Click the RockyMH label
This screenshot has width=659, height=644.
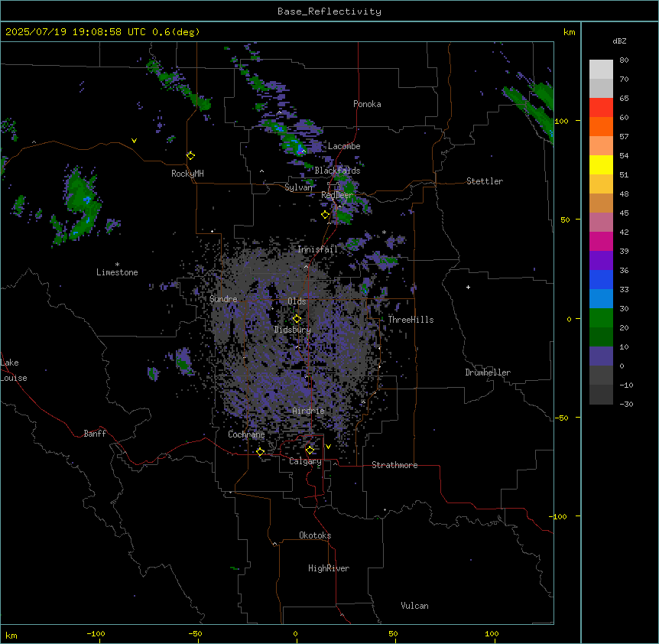[187, 174]
